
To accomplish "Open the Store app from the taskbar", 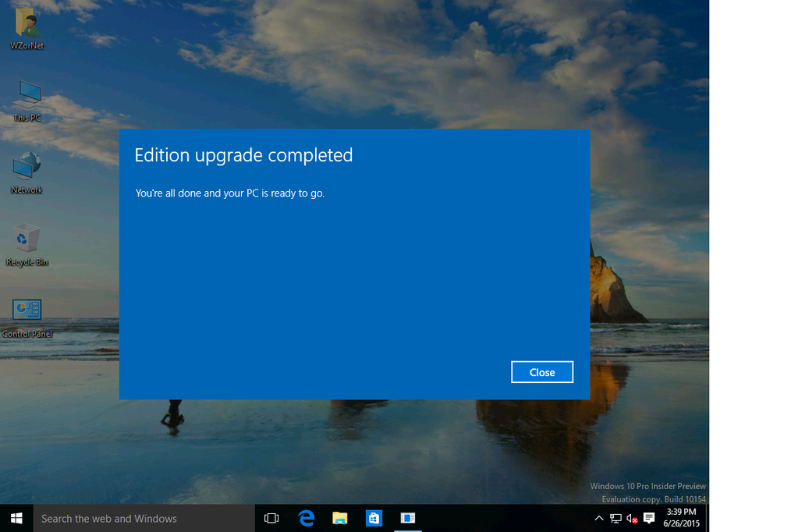I will click(x=374, y=518).
